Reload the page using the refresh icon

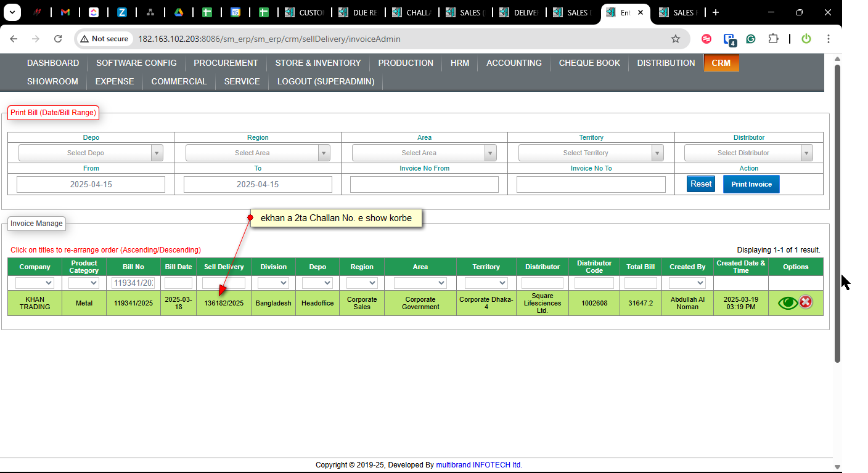58,39
